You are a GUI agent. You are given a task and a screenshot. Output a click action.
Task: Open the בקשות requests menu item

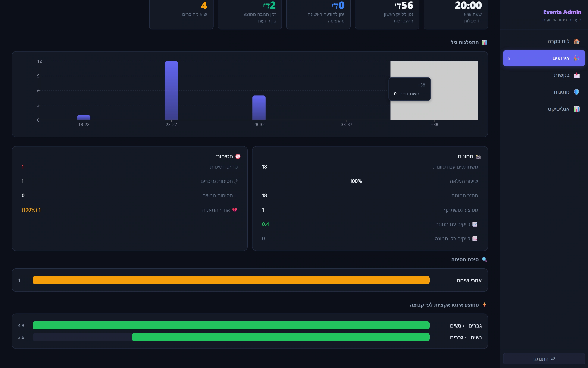pos(544,75)
